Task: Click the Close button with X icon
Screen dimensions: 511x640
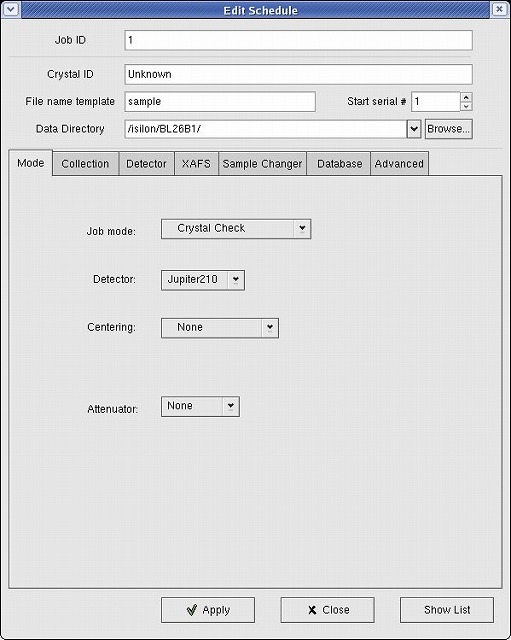Action: coord(327,610)
